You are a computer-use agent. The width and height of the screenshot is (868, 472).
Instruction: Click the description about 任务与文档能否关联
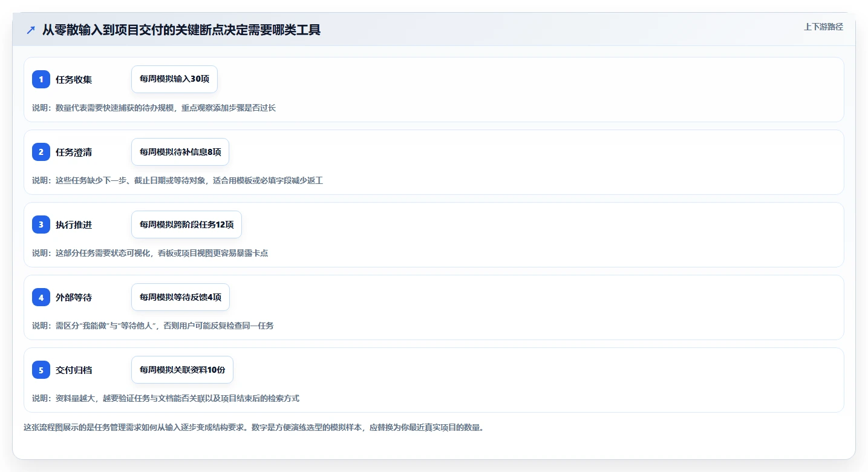coord(166,398)
